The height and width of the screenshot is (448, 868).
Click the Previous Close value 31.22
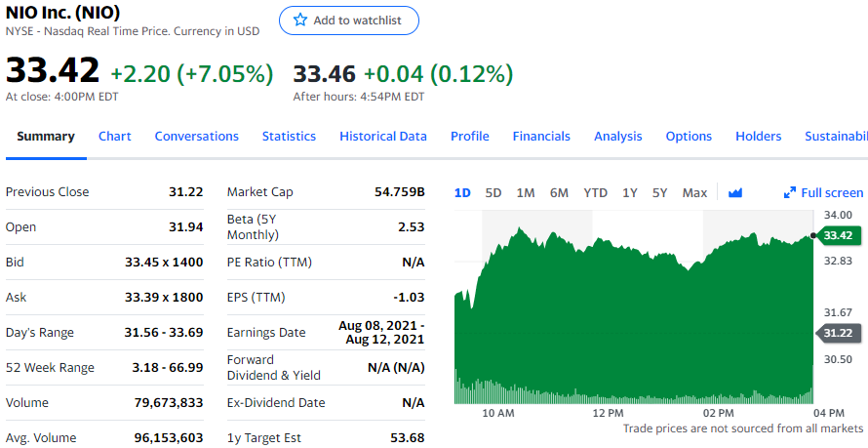186,191
